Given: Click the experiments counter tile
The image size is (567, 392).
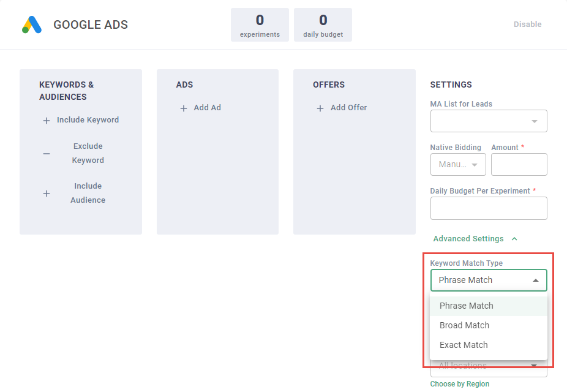Looking at the screenshot, I should (260, 25).
